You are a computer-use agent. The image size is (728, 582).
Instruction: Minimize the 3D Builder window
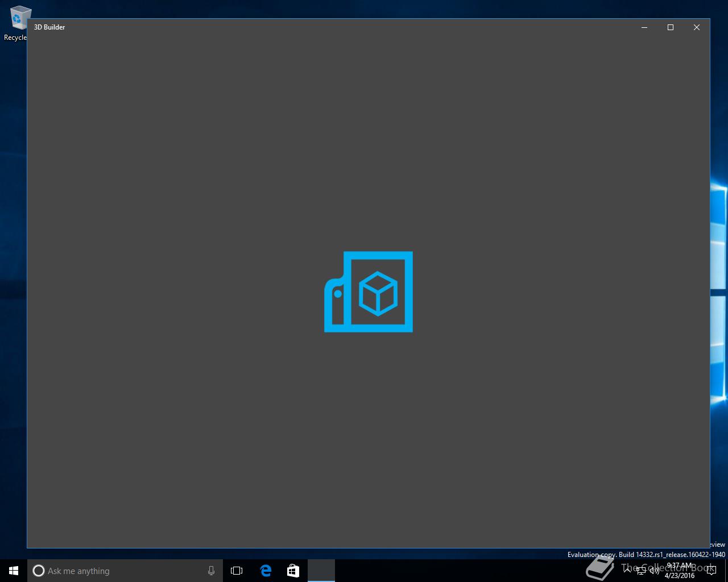644,27
